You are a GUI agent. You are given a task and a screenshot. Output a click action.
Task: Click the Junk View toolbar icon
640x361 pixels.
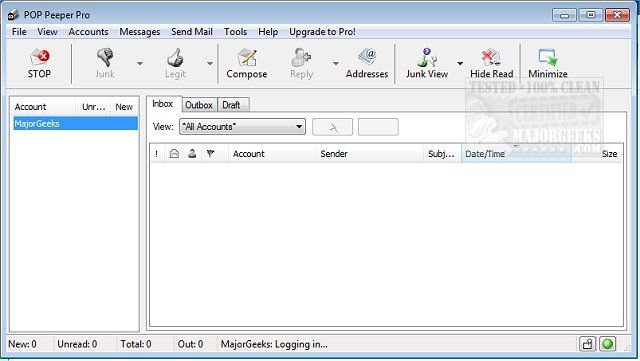point(427,63)
